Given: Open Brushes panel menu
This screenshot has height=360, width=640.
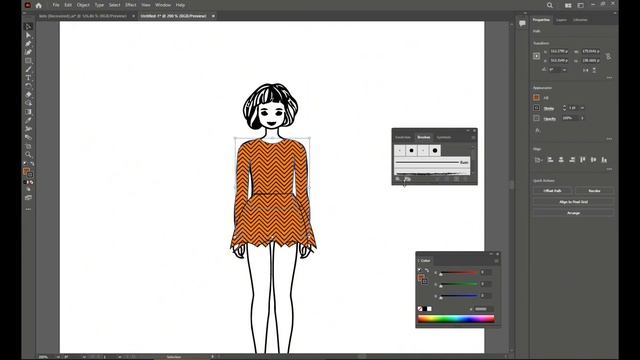Looking at the screenshot, I should [473, 138].
